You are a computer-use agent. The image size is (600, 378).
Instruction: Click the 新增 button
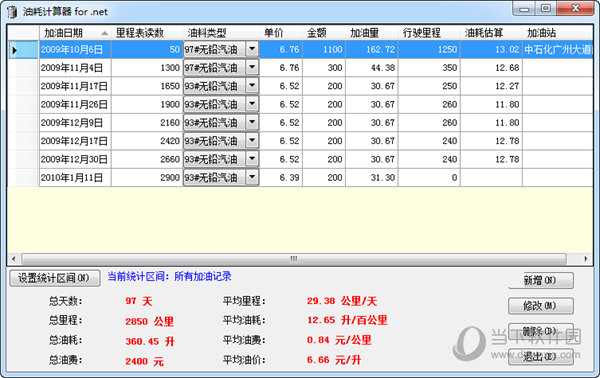(x=541, y=280)
